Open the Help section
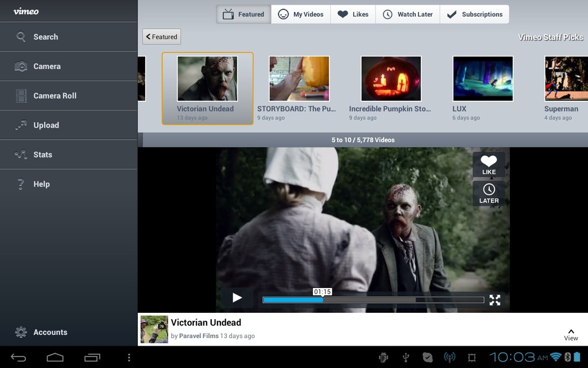Screen dimensions: 588x368 (69, 184)
